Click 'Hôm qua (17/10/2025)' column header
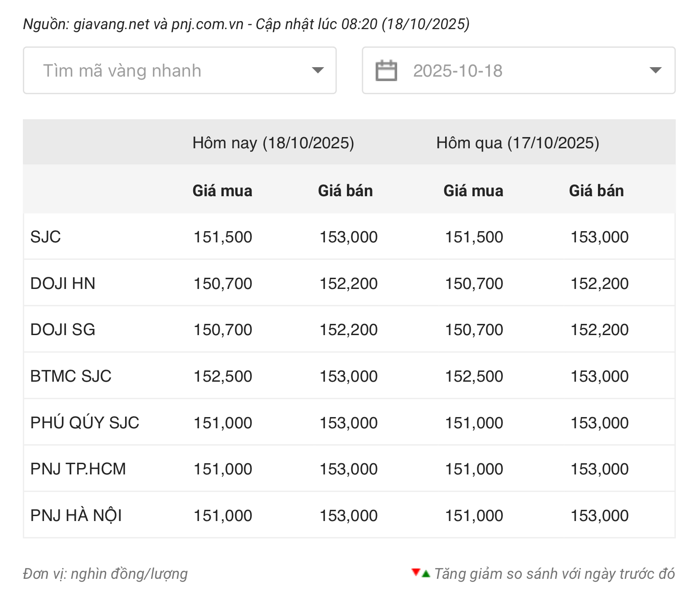This screenshot has height=616, width=693. click(517, 143)
